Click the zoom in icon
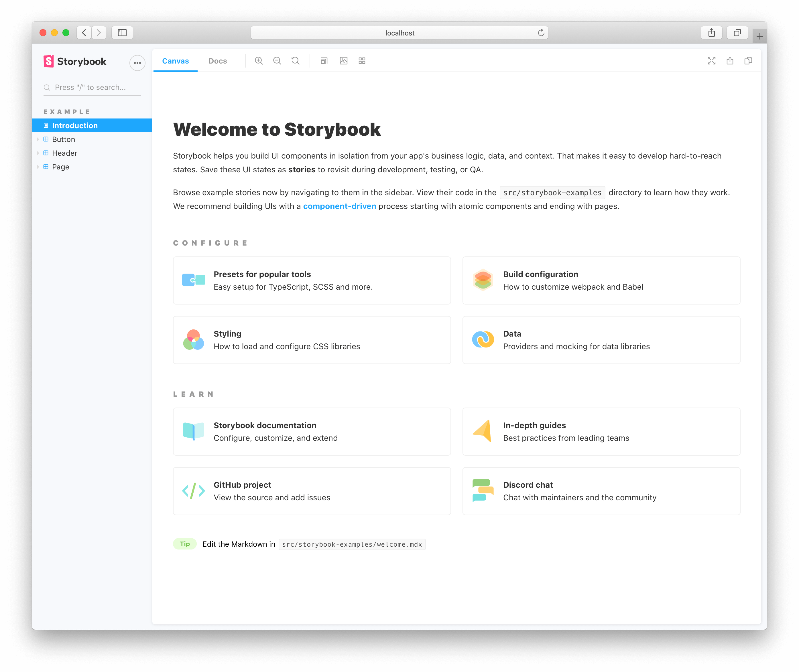Image resolution: width=799 pixels, height=672 pixels. pos(260,61)
